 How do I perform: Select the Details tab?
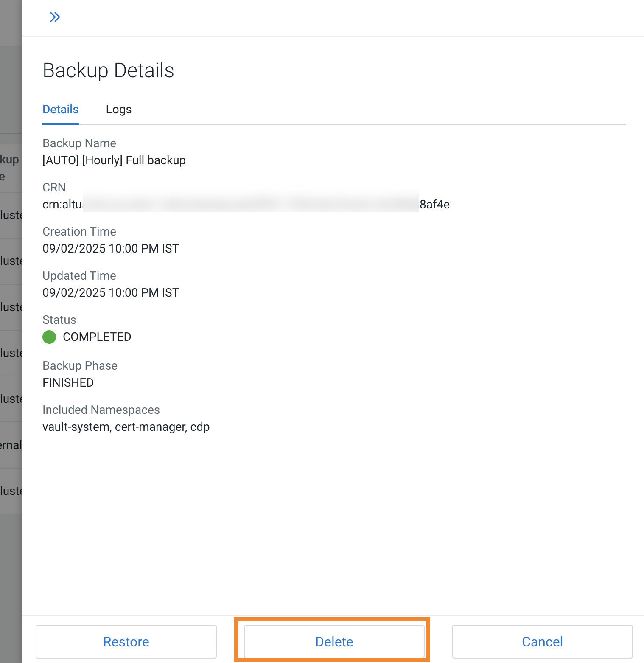(60, 110)
